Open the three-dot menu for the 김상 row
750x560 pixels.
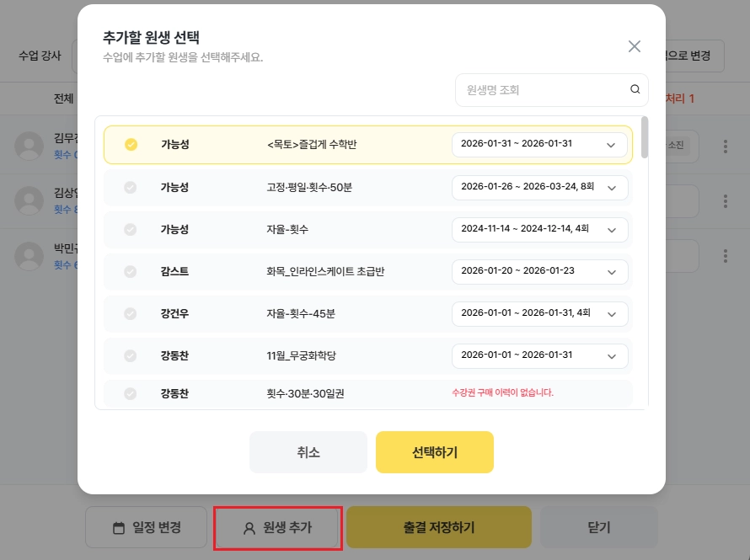[725, 201]
